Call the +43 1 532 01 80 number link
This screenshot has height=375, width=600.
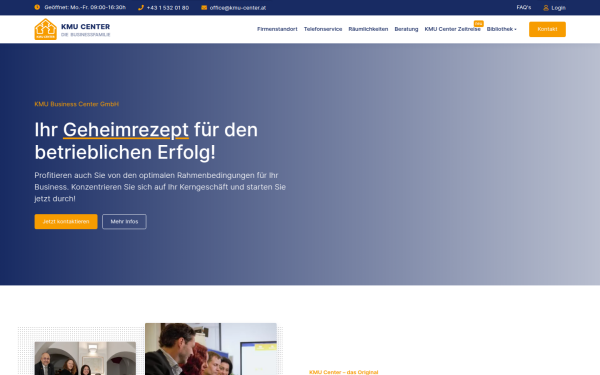tap(168, 8)
